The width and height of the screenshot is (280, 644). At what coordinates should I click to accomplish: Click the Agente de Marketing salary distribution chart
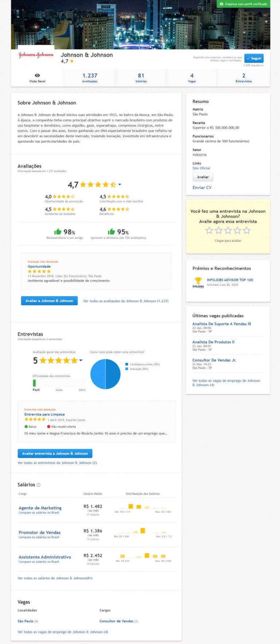coord(143,507)
